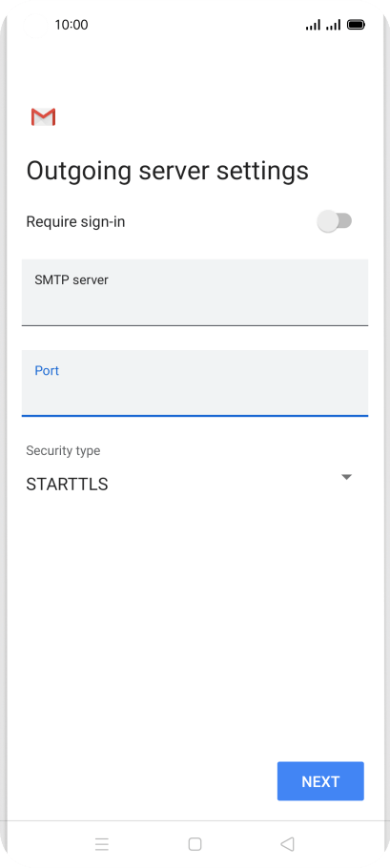Tap the Outgoing server settings heading
This screenshot has width=390, height=868.
pyautogui.click(x=168, y=171)
